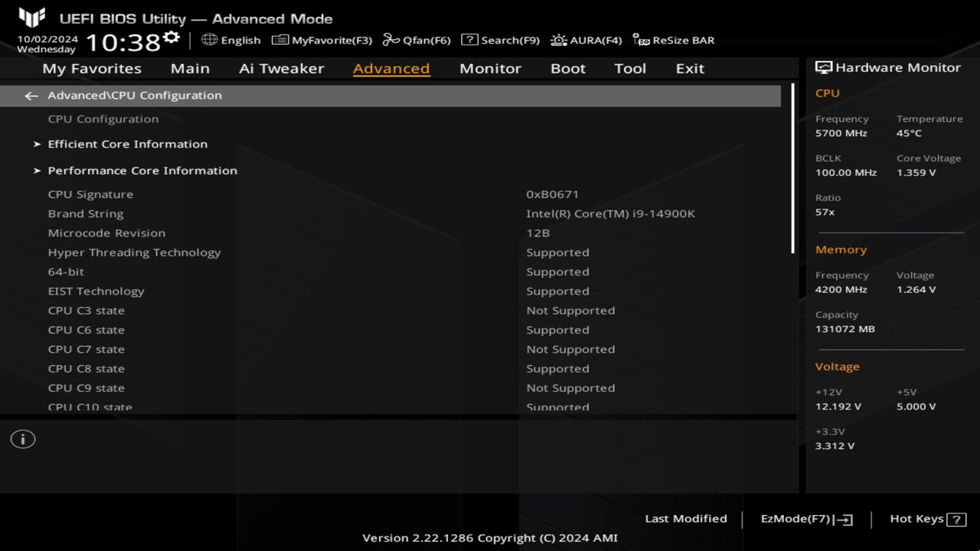Click the 10/02/2024 Wednesday date
Viewport: 980px width, 551px height.
pyautogui.click(x=47, y=44)
